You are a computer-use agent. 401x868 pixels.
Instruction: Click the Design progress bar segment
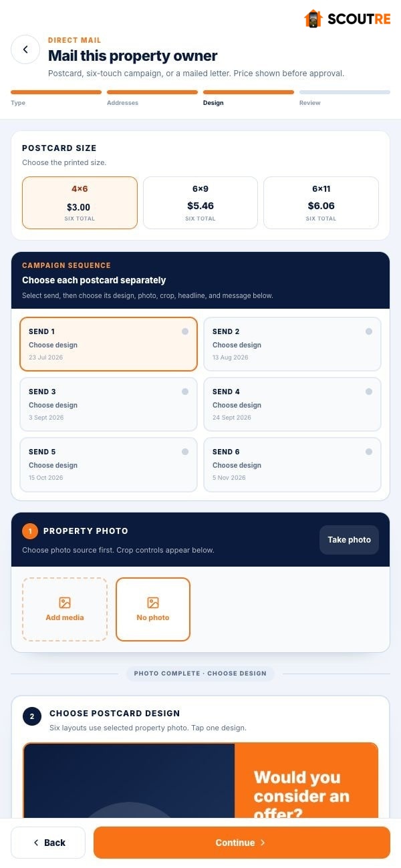click(x=249, y=92)
